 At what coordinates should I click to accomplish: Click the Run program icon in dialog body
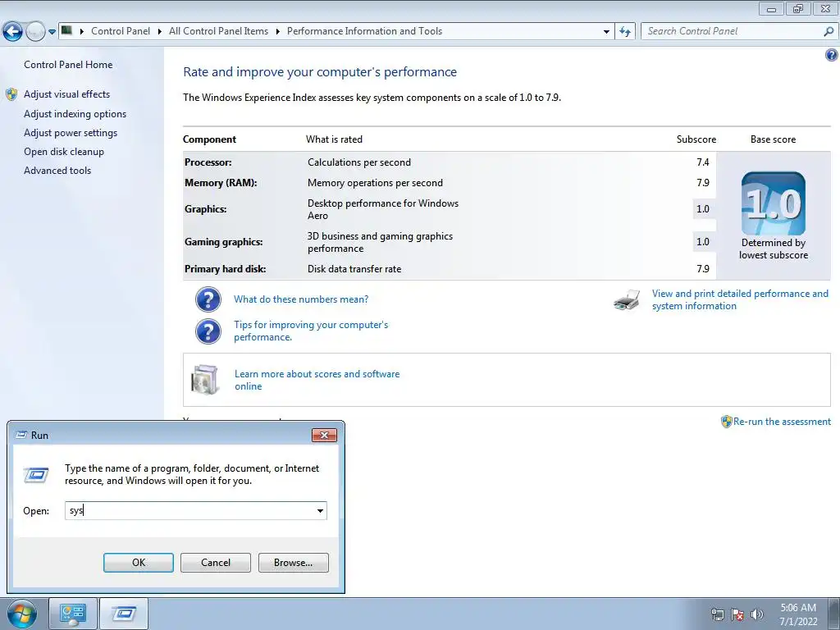(x=36, y=475)
